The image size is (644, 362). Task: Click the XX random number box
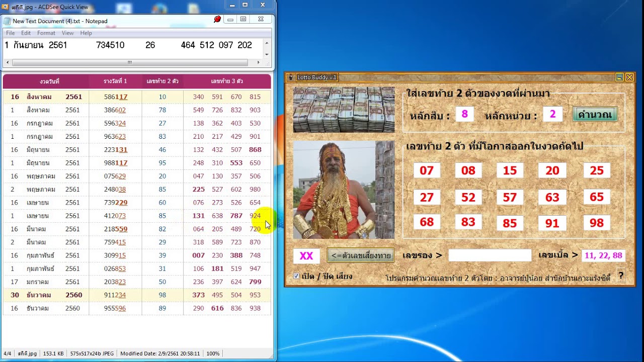tap(306, 256)
